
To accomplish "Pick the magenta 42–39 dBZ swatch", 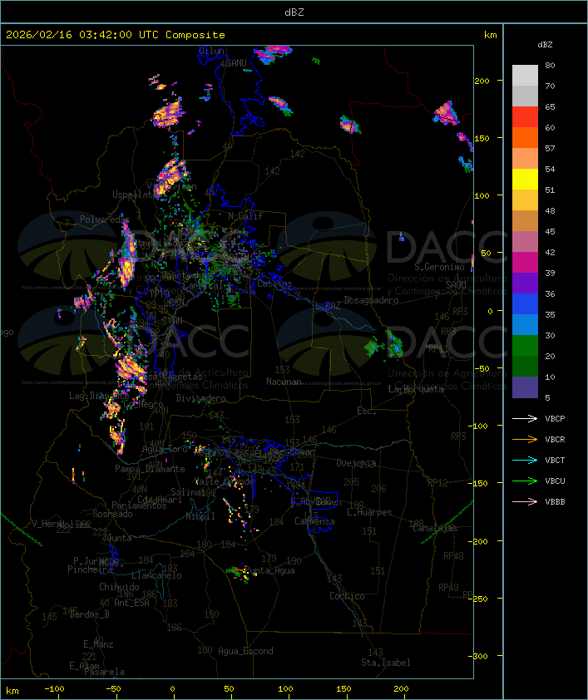I will [x=525, y=262].
